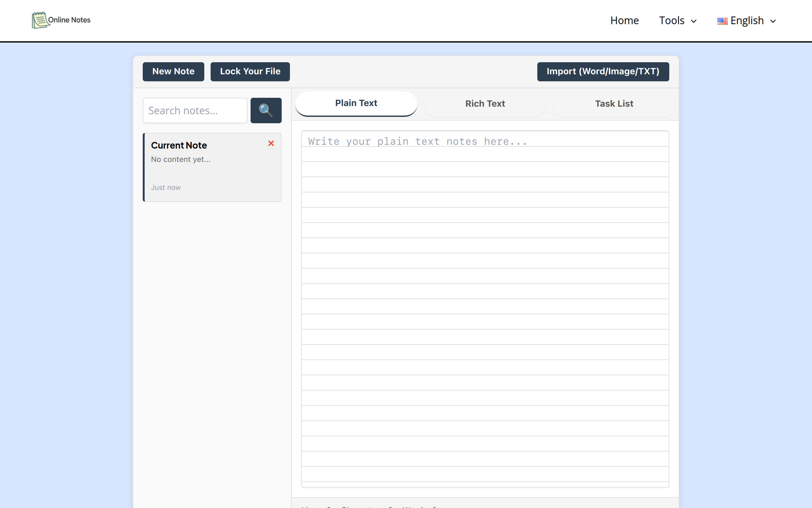The height and width of the screenshot is (508, 812).
Task: Focus the Search notes input field
Action: tap(195, 110)
